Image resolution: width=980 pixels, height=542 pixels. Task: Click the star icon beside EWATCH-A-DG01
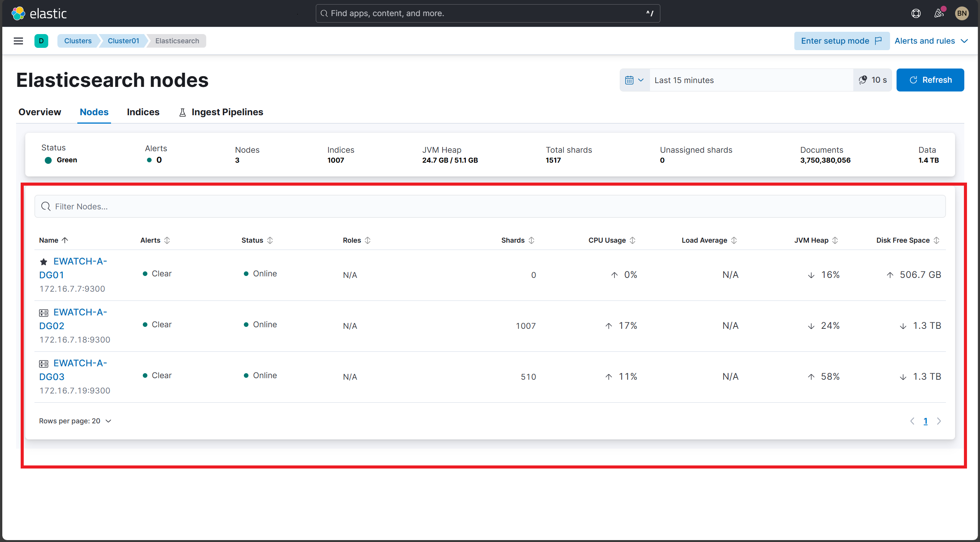coord(43,262)
